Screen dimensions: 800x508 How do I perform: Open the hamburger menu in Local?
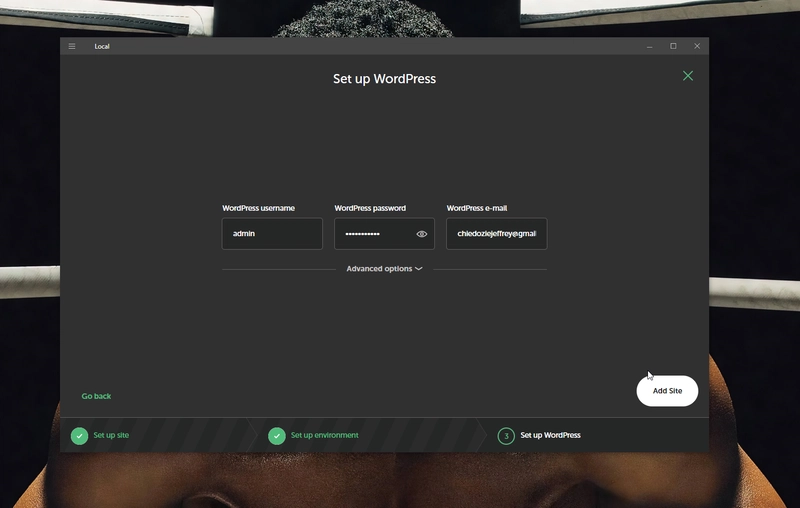(72, 46)
